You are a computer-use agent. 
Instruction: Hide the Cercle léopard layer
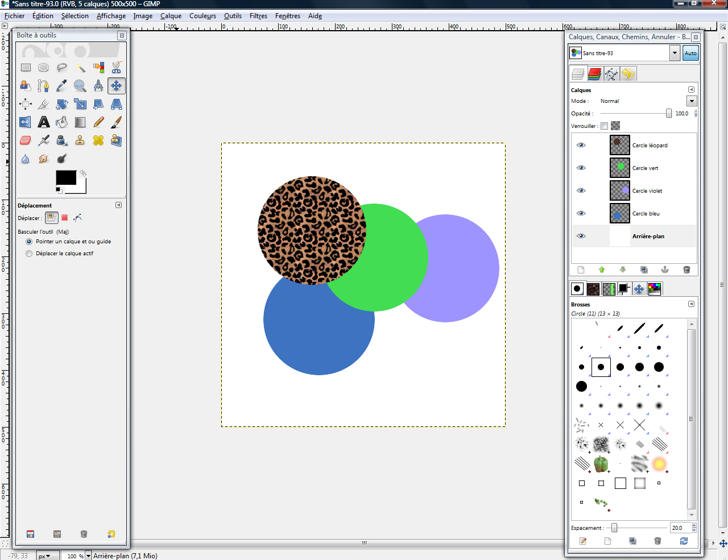pyautogui.click(x=581, y=145)
